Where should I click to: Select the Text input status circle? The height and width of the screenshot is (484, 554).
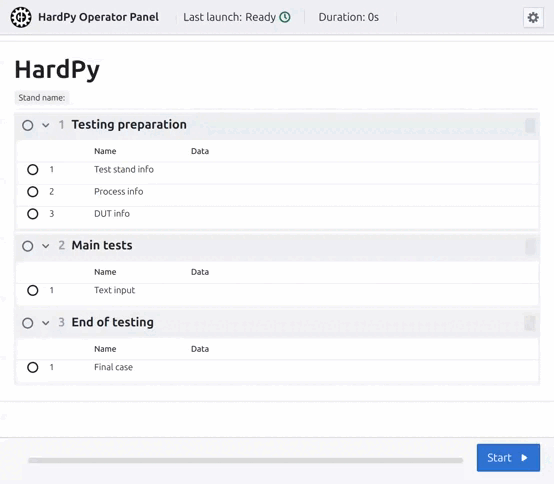[33, 290]
